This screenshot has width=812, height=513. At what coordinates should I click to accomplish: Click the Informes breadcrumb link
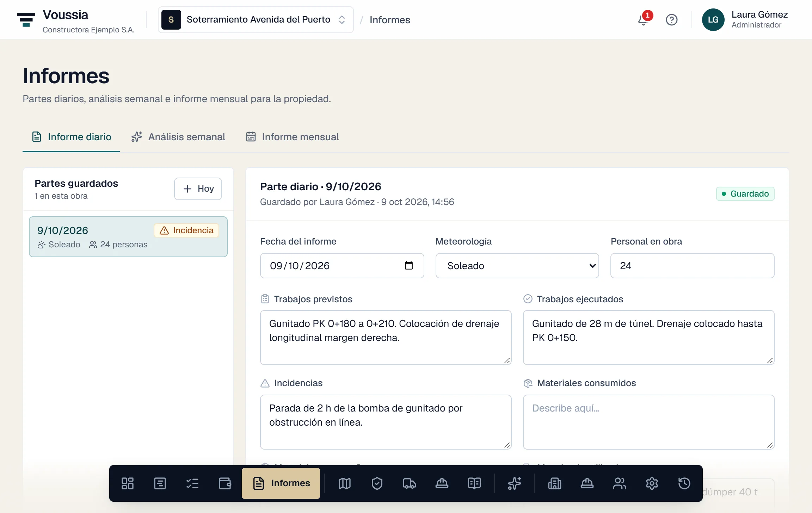(390, 20)
